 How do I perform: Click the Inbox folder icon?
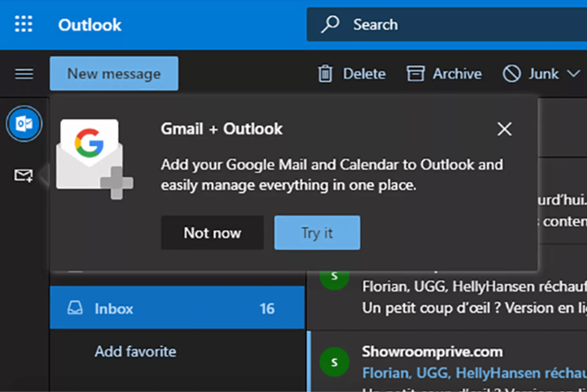click(x=75, y=309)
